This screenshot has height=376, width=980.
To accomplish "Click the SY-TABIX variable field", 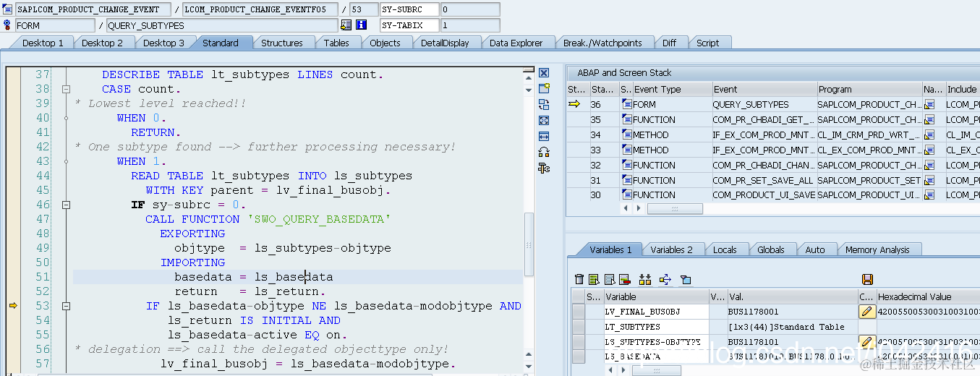I will [409, 25].
